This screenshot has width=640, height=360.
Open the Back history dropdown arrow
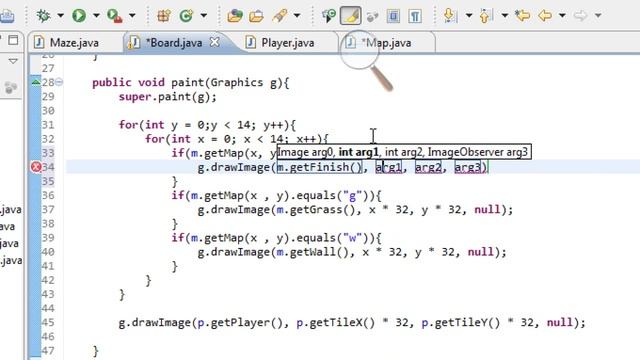tap(562, 16)
